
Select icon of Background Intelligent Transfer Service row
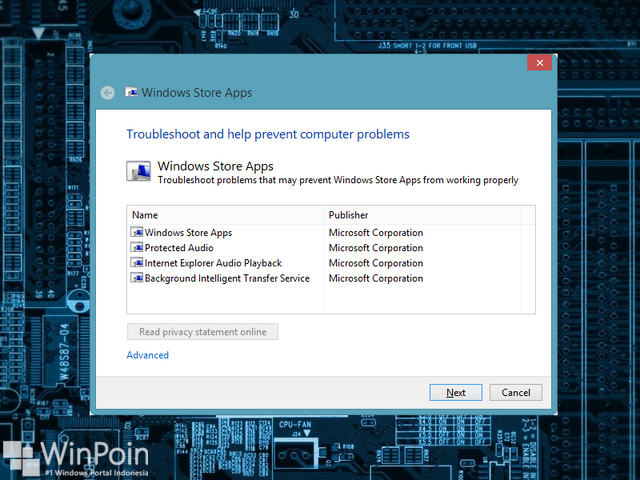click(137, 278)
